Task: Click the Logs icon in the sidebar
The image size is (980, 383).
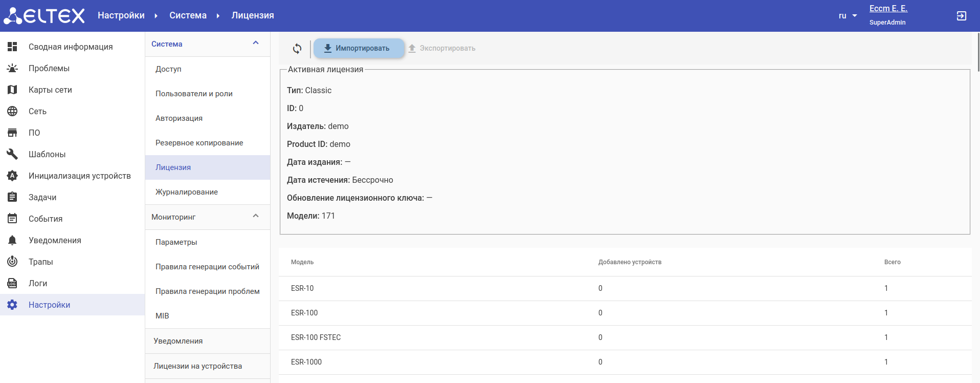Action: [x=12, y=283]
